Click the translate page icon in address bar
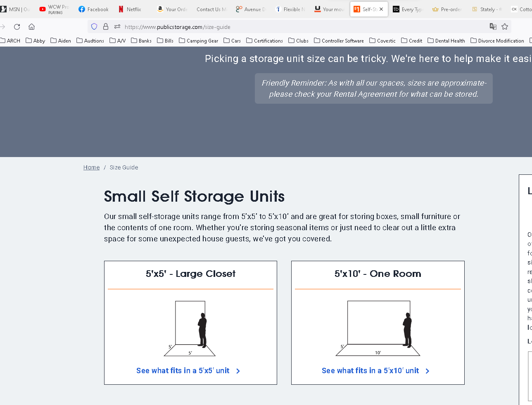The image size is (532, 405). pos(493,27)
